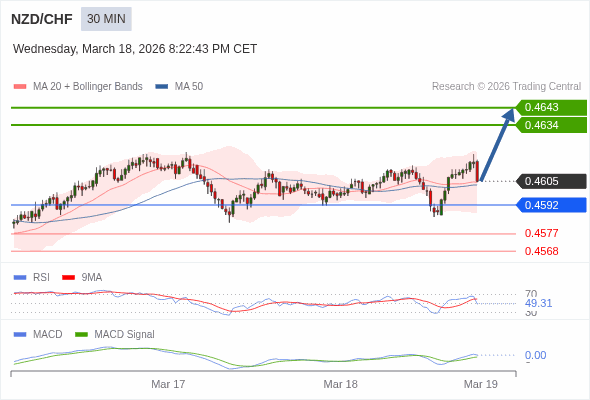Image resolution: width=590 pixels, height=400 pixels.
Task: Click the 0.4634 resistance price tag
Action: click(x=551, y=125)
